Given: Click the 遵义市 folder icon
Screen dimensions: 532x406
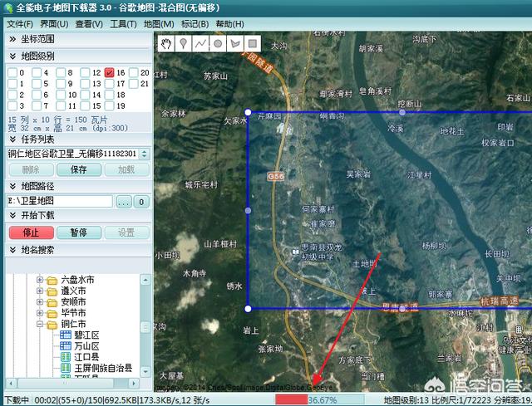Looking at the screenshot, I should tap(52, 291).
